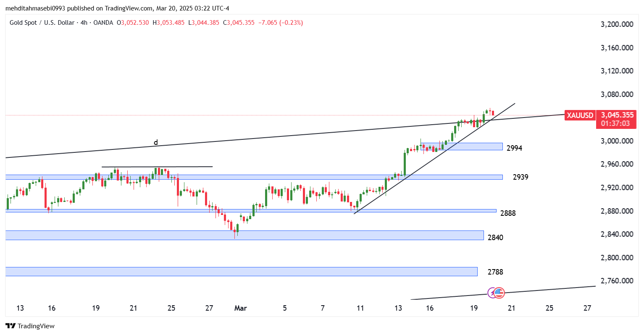This screenshot has width=644, height=335.
Task: Click the Mar label on time axis
Action: 241,308
